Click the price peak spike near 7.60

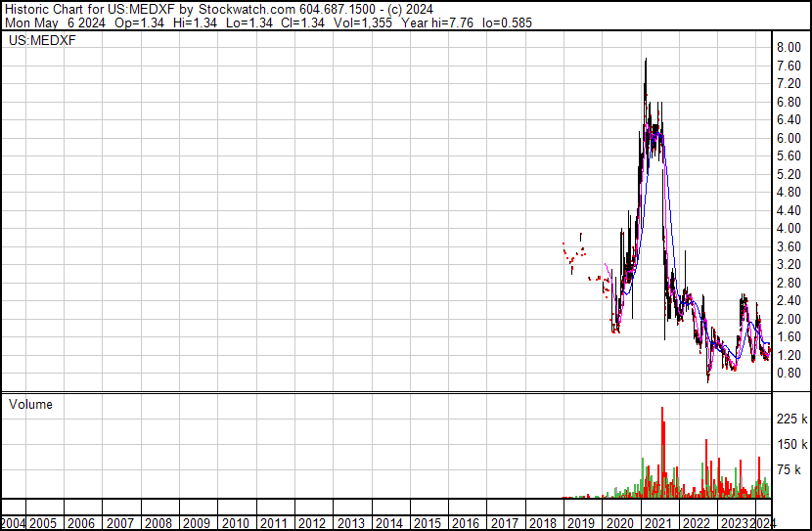(x=646, y=63)
